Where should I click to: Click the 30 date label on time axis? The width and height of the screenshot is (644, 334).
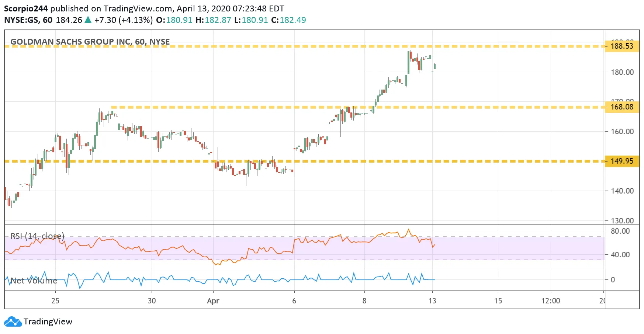(152, 301)
